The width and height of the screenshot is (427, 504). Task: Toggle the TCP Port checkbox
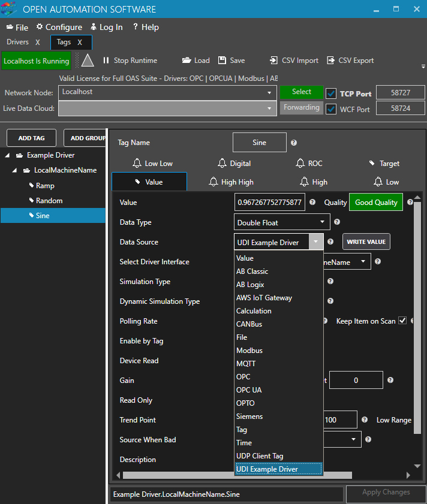coord(330,93)
